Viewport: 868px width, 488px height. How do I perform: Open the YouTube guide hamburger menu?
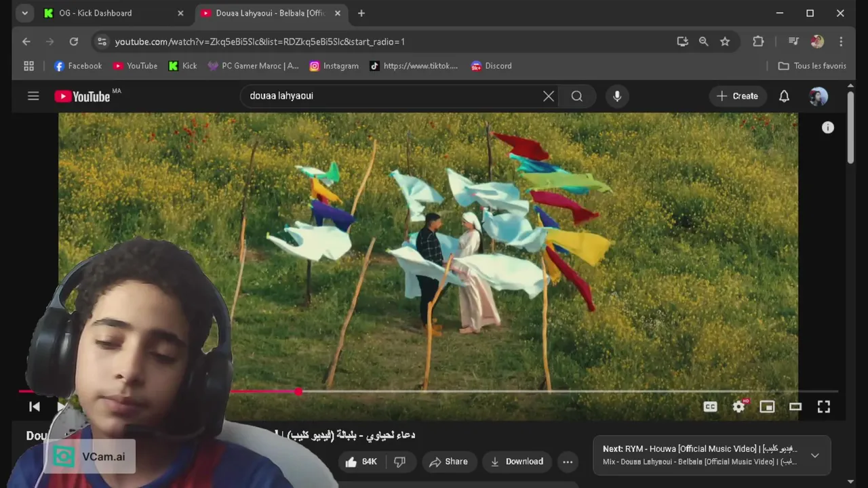point(33,96)
